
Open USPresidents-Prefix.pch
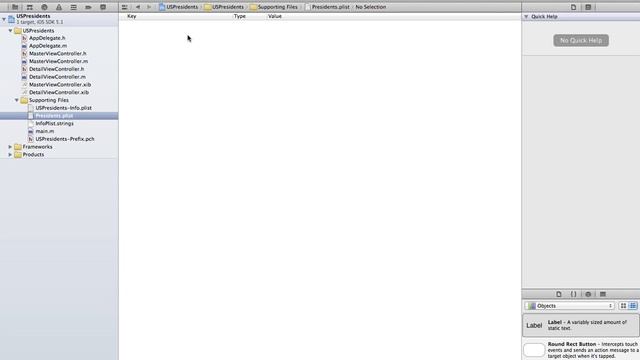64,139
